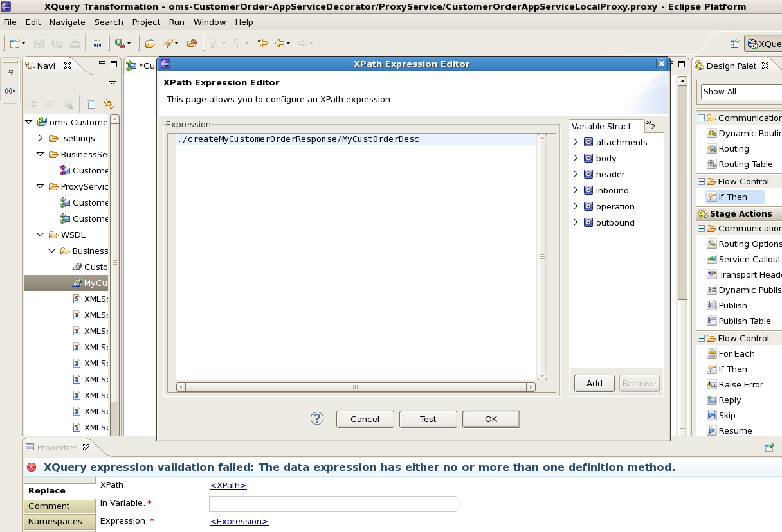Open the <XPath> link
This screenshot has width=782, height=532.
tap(228, 485)
